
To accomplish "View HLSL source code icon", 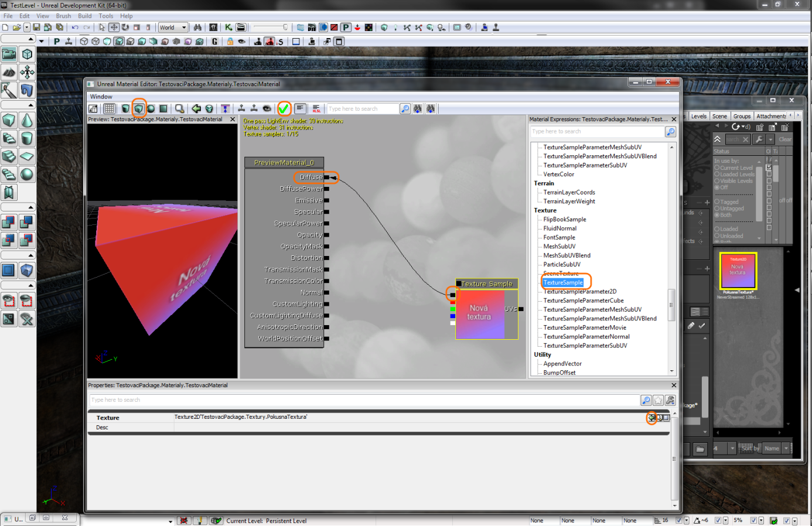I will (x=316, y=108).
